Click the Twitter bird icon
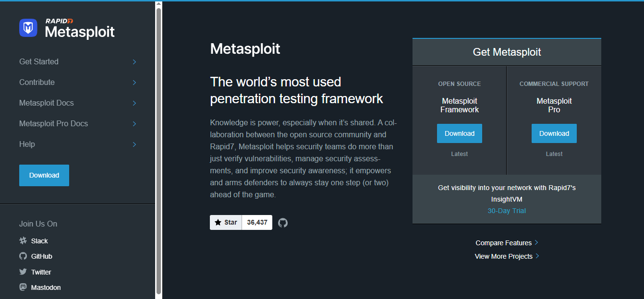The height and width of the screenshot is (299, 644). click(23, 272)
